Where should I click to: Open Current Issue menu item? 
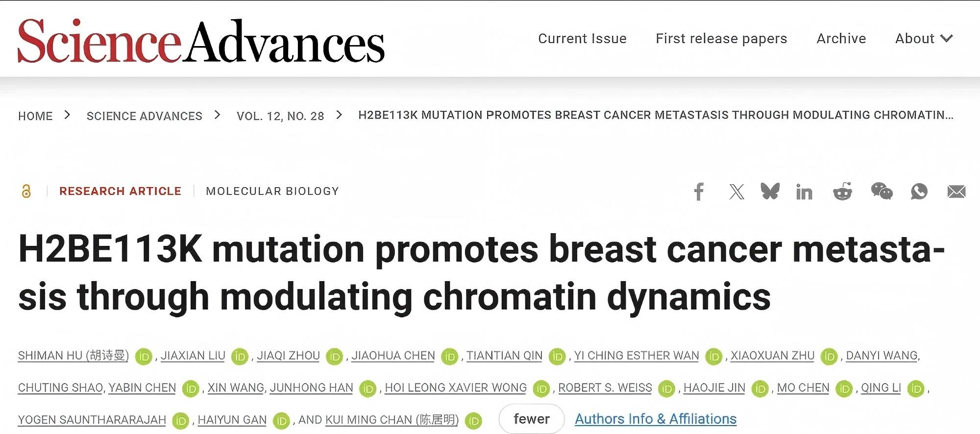pyautogui.click(x=582, y=38)
